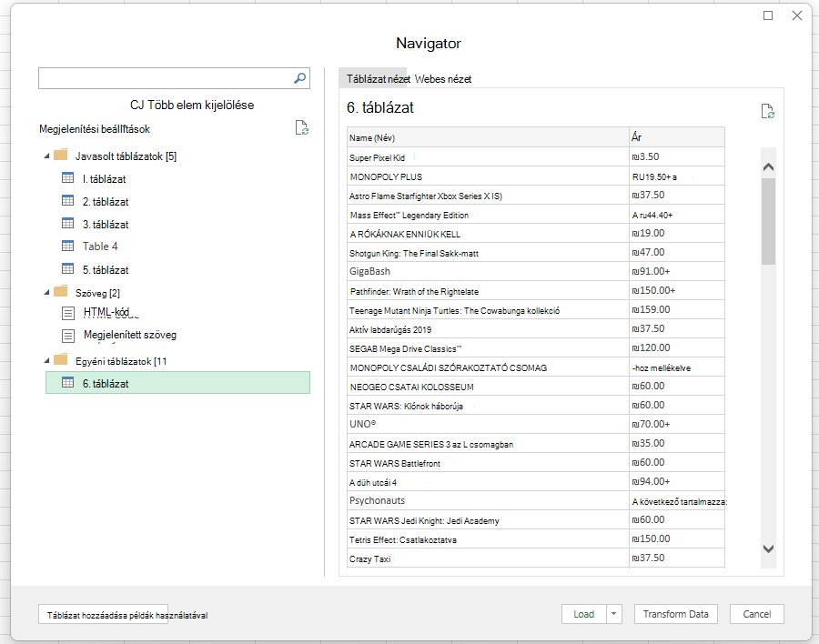Collapse the Javasolt táblázatok group

click(x=46, y=156)
